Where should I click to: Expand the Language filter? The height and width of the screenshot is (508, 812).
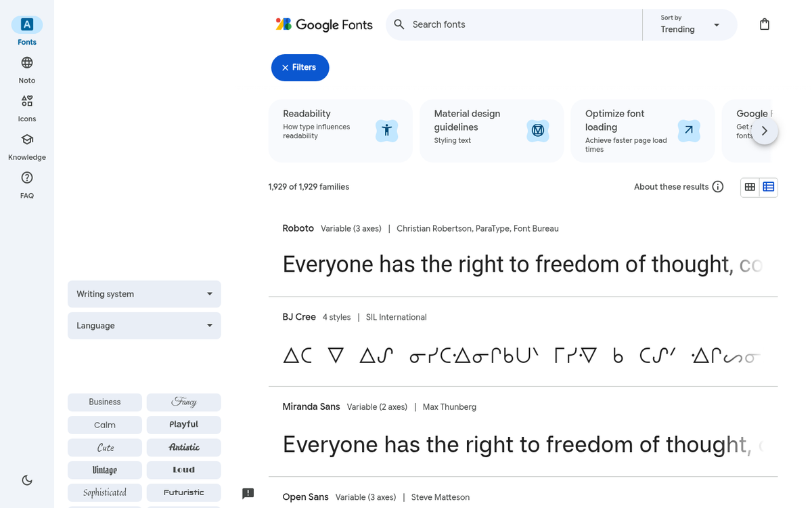click(143, 326)
